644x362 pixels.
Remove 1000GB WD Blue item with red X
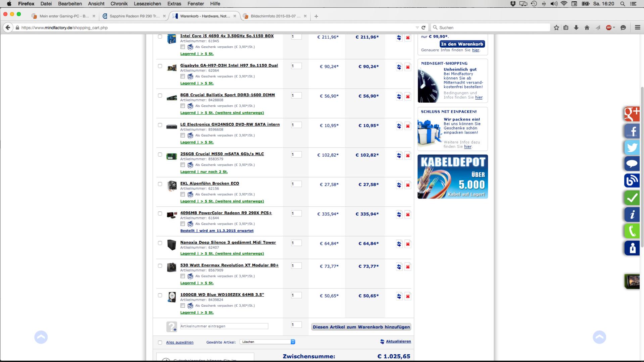tap(408, 297)
